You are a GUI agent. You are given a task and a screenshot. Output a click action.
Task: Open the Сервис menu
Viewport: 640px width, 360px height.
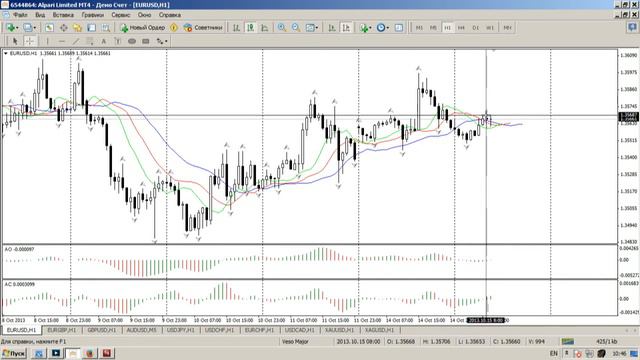click(x=121, y=15)
